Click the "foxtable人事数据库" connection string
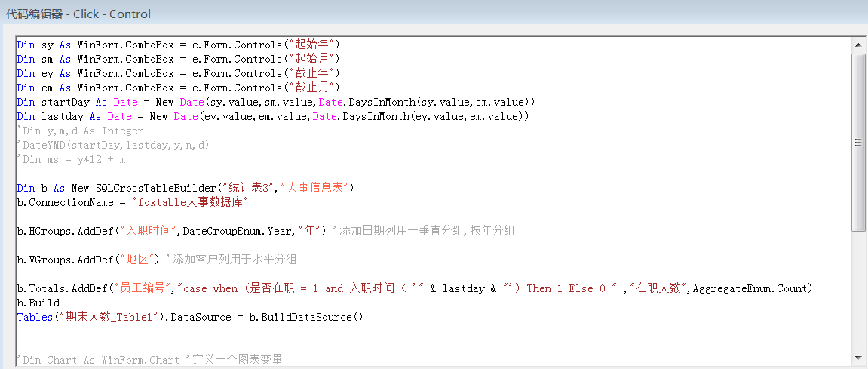The height and width of the screenshot is (369, 868). click(x=190, y=203)
